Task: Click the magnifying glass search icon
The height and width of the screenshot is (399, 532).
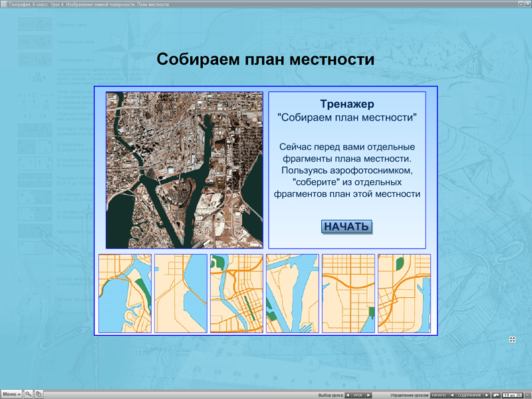Action: pos(29,394)
